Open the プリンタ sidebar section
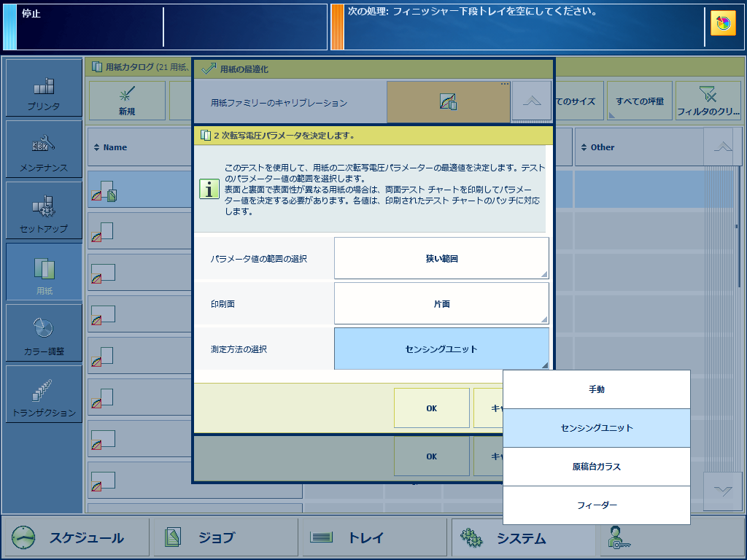 pyautogui.click(x=44, y=87)
